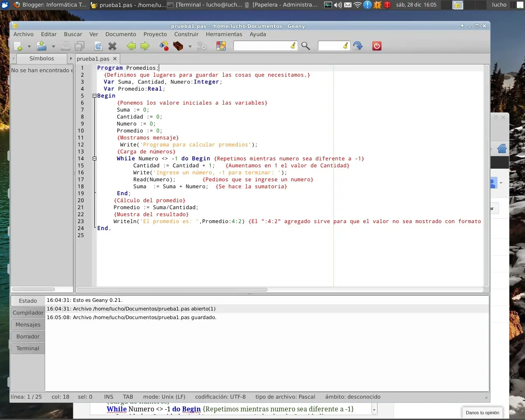Select the Símbolos sidebar tab
Screen dimensions: 525x420
pyautogui.click(x=41, y=59)
